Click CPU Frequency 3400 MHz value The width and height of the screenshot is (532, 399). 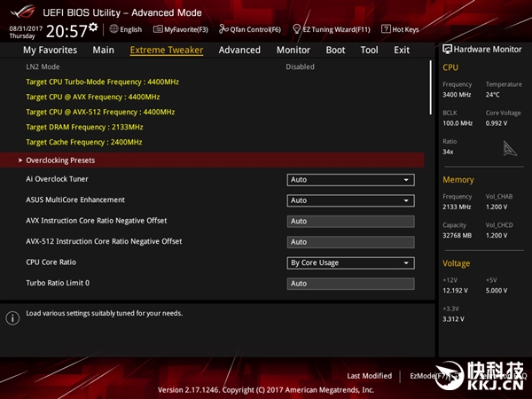(457, 95)
